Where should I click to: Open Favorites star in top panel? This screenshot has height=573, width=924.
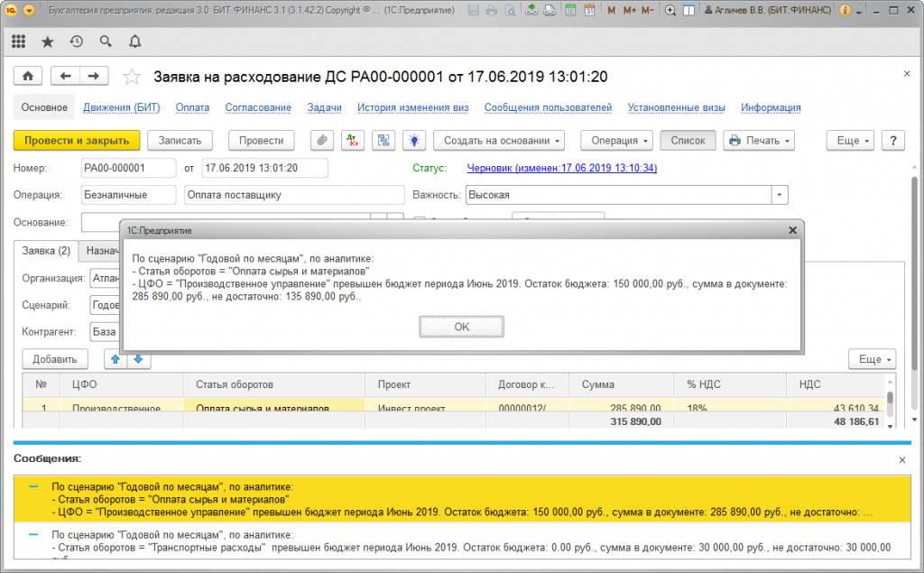[48, 42]
